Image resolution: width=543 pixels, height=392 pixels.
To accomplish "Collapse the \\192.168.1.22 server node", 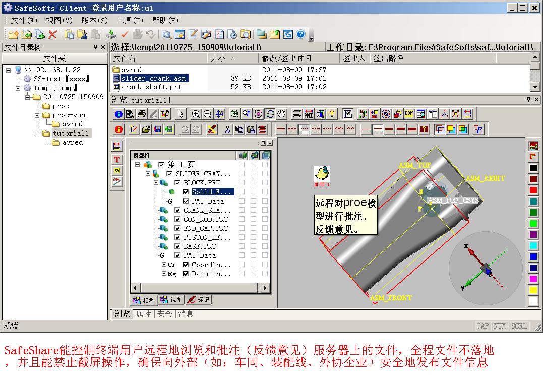I will pyautogui.click(x=8, y=70).
